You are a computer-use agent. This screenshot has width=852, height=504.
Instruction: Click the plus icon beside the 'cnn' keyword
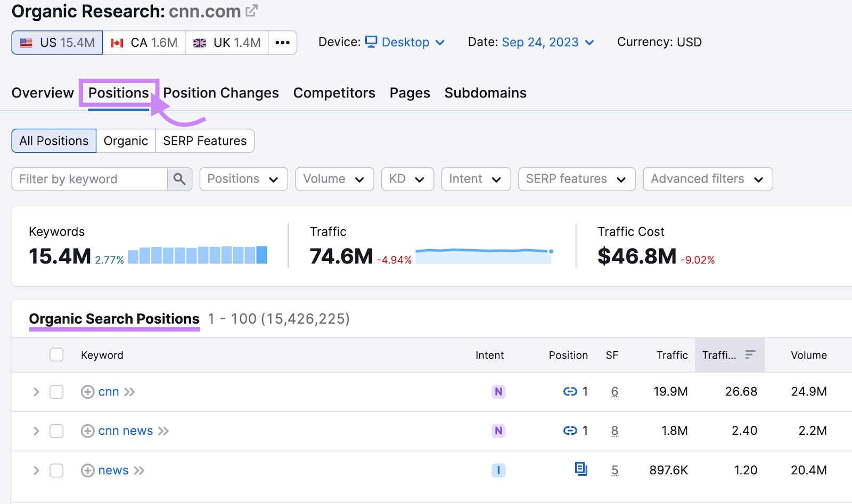click(x=87, y=392)
